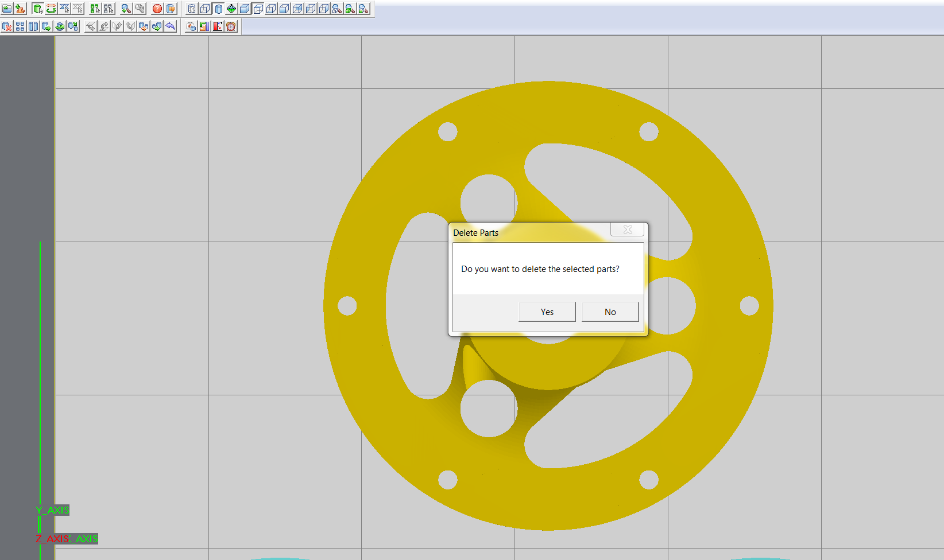Viewport: 944px width, 560px height.
Task: Click the open folder icon
Action: click(x=7, y=9)
